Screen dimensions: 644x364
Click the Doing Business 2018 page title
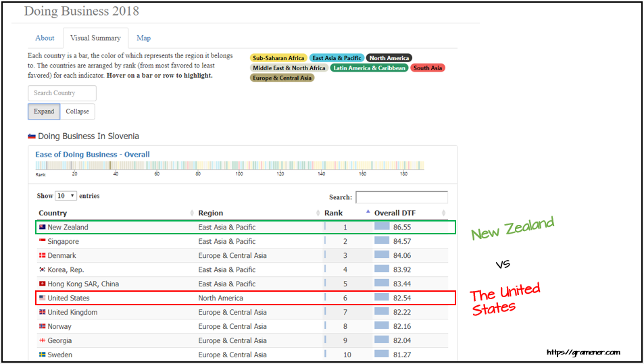(x=81, y=11)
